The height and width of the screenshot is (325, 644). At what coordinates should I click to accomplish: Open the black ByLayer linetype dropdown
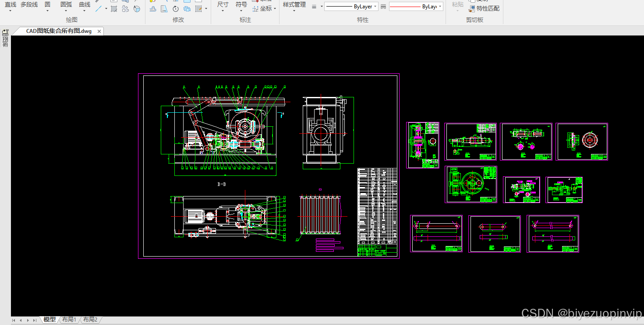pyautogui.click(x=351, y=7)
